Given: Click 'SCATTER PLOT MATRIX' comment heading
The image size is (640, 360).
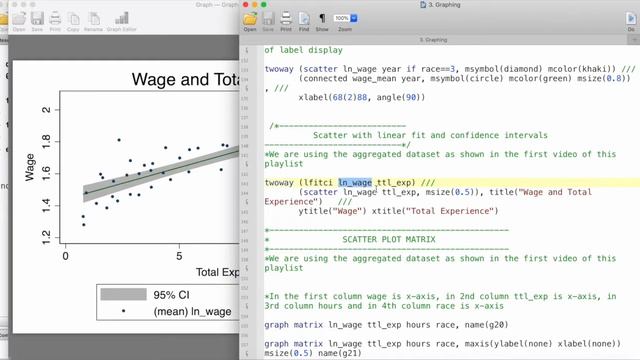Looking at the screenshot, I should [x=389, y=240].
